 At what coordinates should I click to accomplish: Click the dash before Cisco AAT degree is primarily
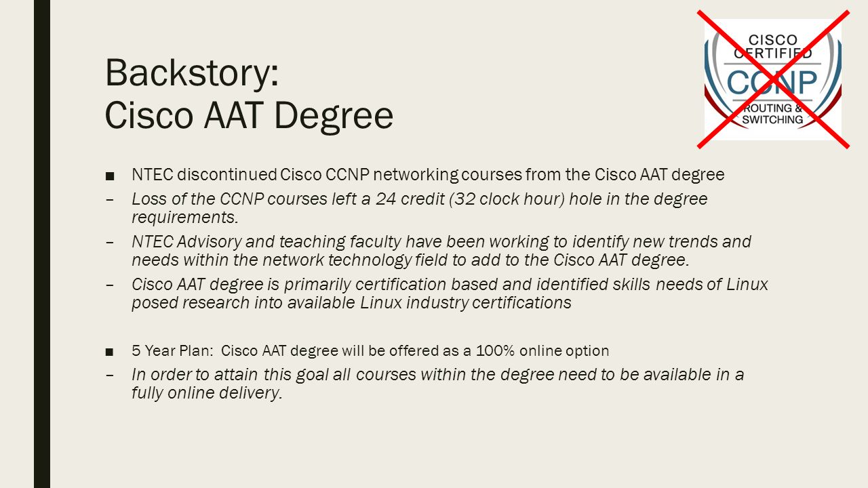pyautogui.click(x=110, y=284)
